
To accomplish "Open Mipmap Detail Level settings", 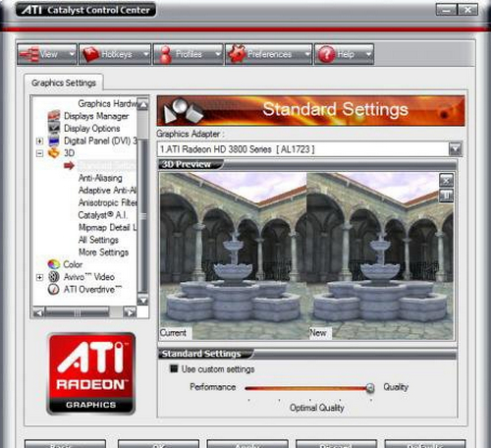I will pyautogui.click(x=107, y=227).
